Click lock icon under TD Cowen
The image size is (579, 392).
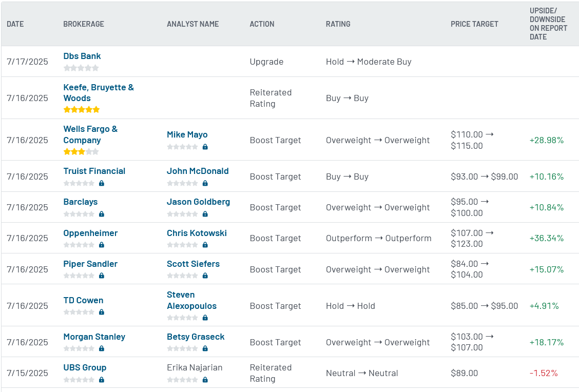pos(102,312)
